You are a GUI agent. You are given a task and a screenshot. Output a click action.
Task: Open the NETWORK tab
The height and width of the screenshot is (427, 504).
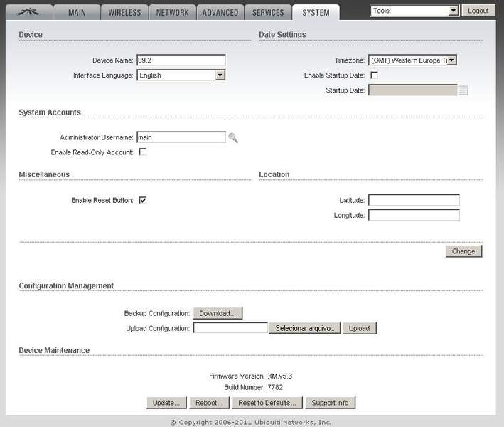coord(173,13)
